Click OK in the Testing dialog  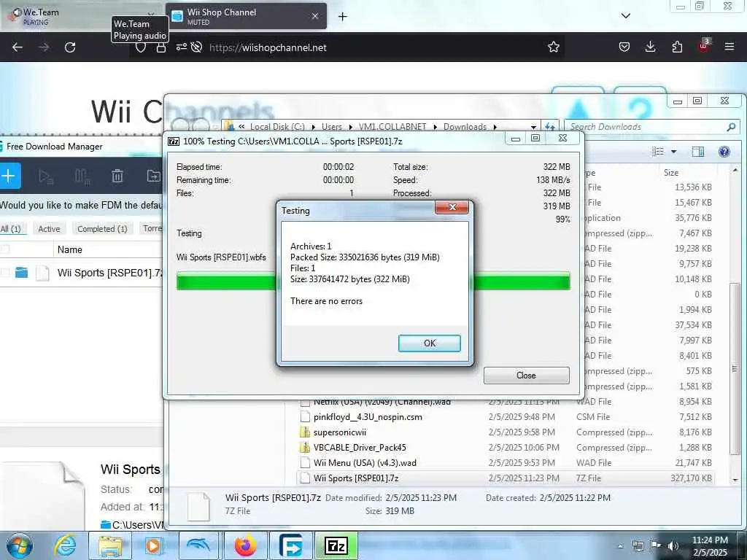[x=429, y=343]
